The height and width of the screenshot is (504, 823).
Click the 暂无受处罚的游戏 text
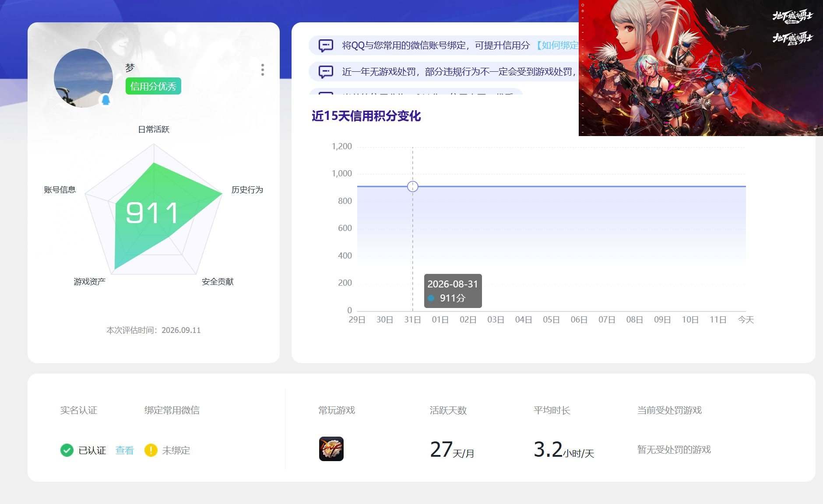pyautogui.click(x=674, y=450)
